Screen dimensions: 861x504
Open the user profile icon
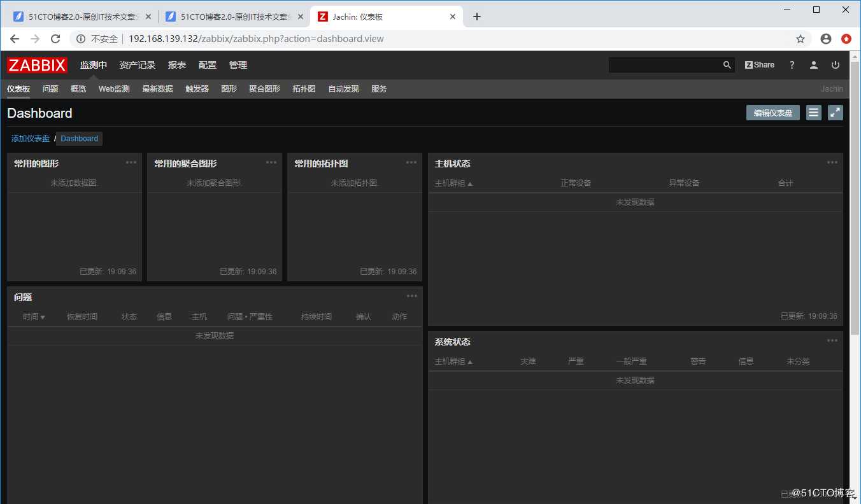[x=814, y=65]
